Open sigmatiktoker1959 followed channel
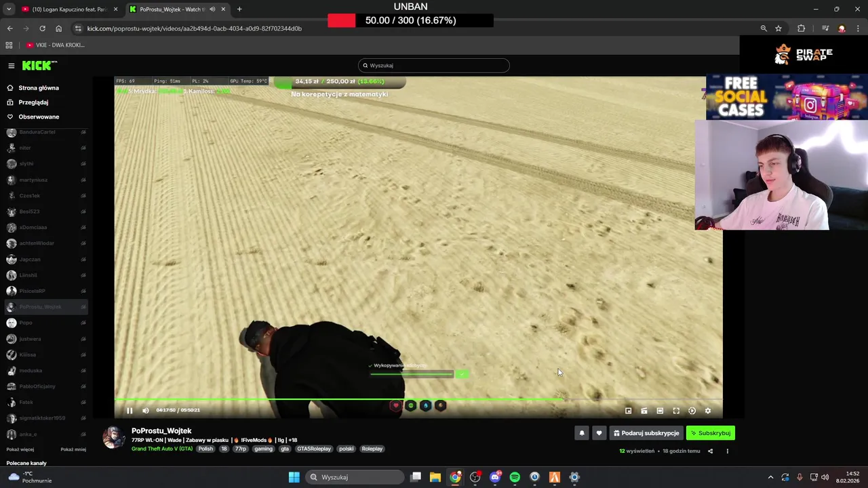Screen dimensions: 868x488 pos(46,418)
